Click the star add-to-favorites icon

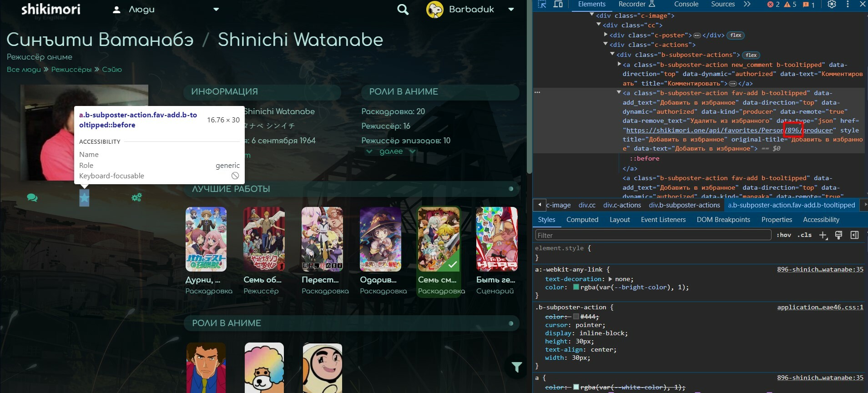point(84,198)
